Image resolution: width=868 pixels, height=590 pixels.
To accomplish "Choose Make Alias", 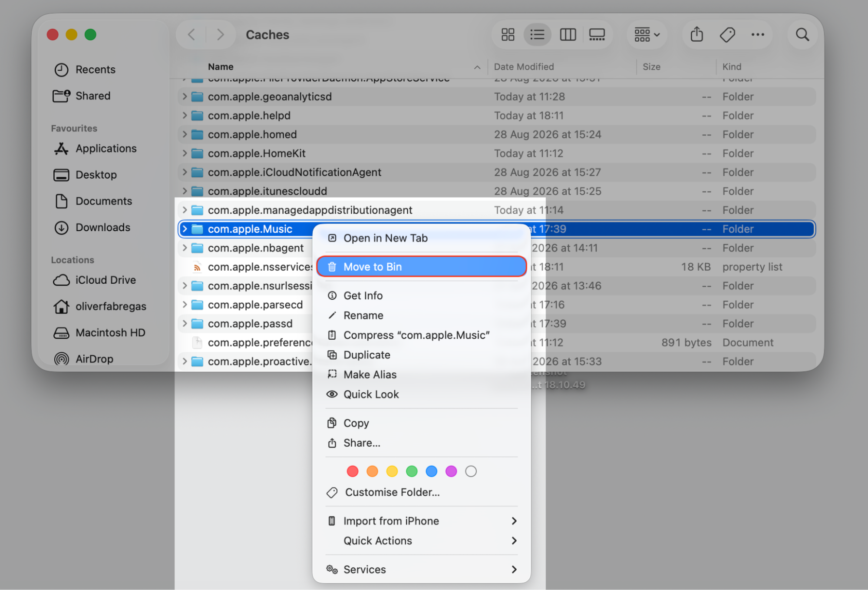I will point(421,375).
